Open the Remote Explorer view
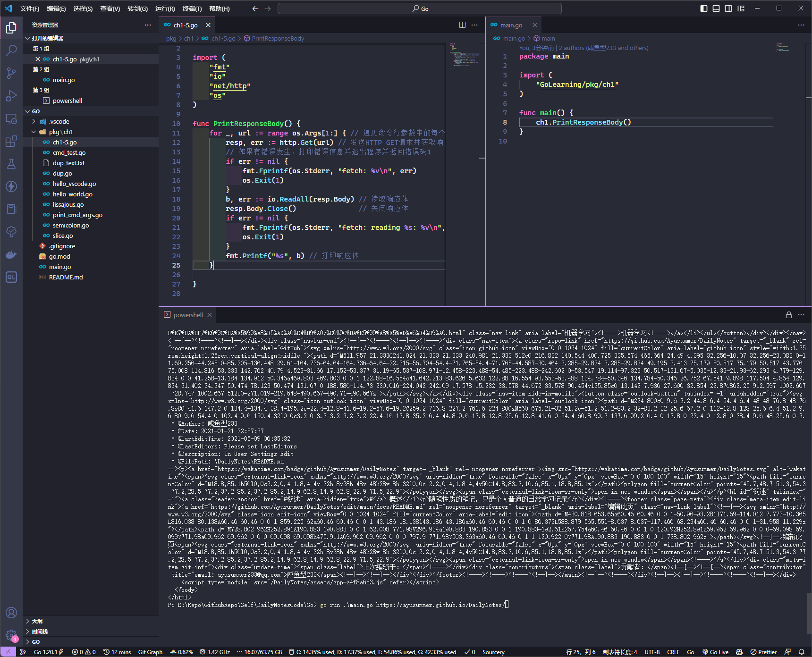The image size is (812, 657). (x=11, y=118)
